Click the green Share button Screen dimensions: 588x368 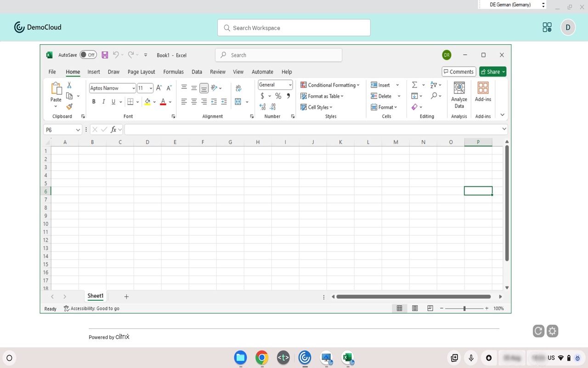(492, 72)
